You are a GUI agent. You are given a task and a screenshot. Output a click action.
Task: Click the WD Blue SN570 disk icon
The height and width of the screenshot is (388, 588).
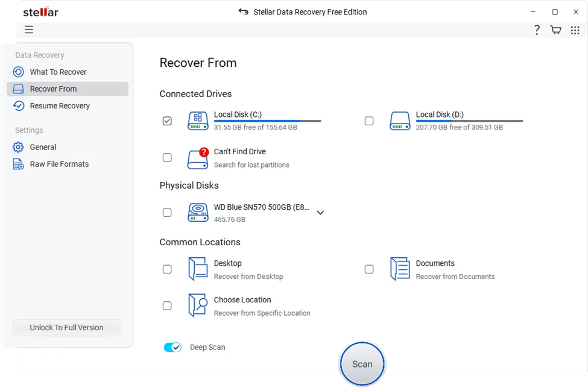click(x=198, y=212)
